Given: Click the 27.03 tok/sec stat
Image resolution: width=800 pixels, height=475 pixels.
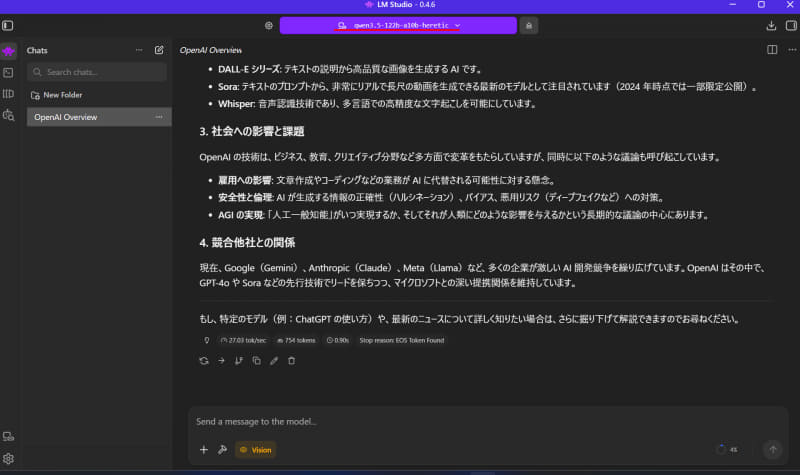Looking at the screenshot, I should (x=243, y=340).
